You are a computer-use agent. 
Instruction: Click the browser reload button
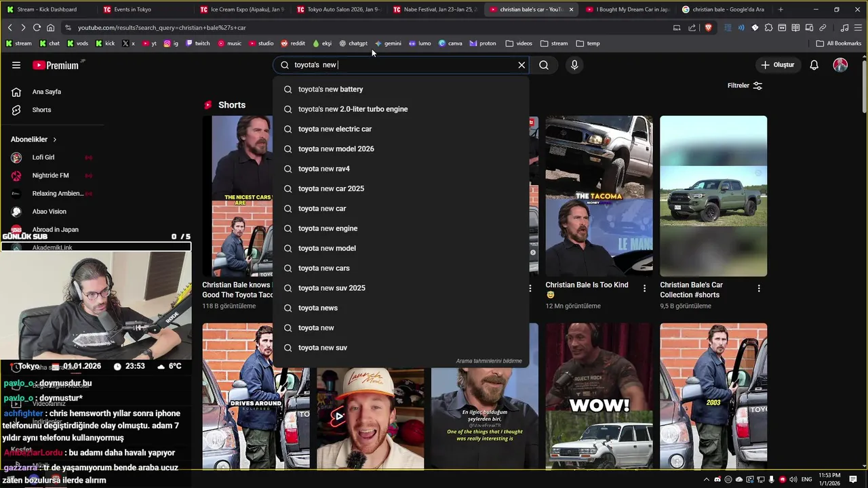pyautogui.click(x=37, y=28)
